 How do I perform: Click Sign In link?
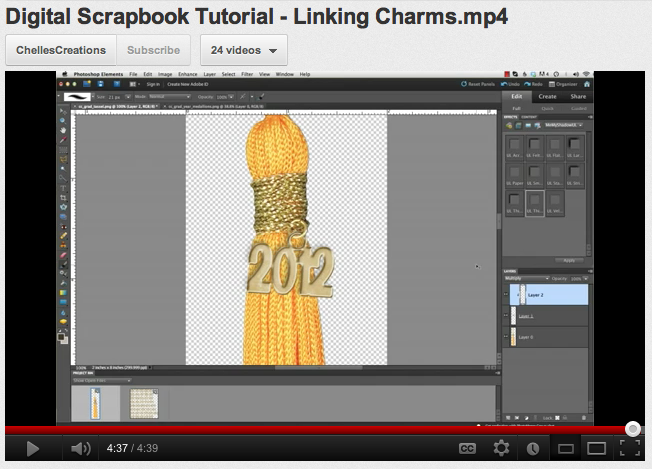(153, 84)
